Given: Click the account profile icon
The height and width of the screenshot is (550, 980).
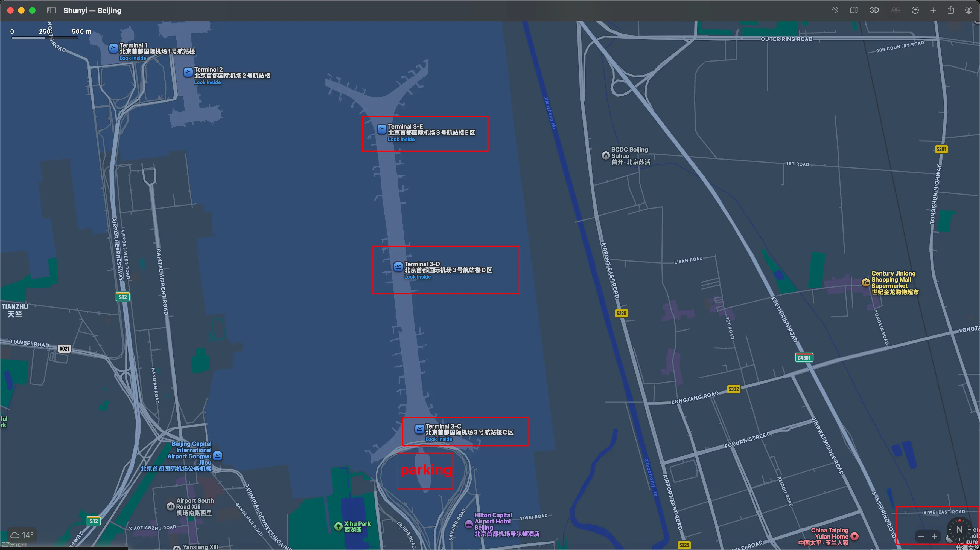Looking at the screenshot, I should coord(969,10).
